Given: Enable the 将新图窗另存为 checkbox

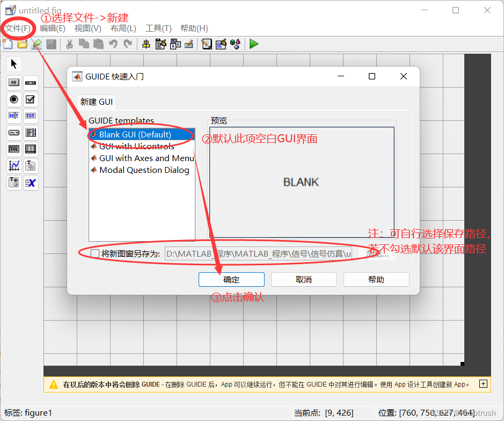Looking at the screenshot, I should (95, 253).
